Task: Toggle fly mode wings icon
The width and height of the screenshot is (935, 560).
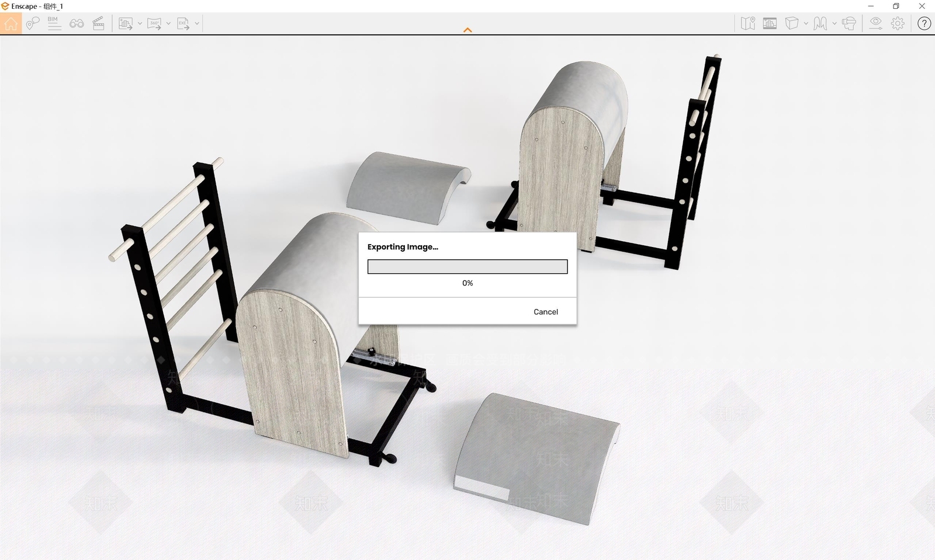Action: point(820,23)
